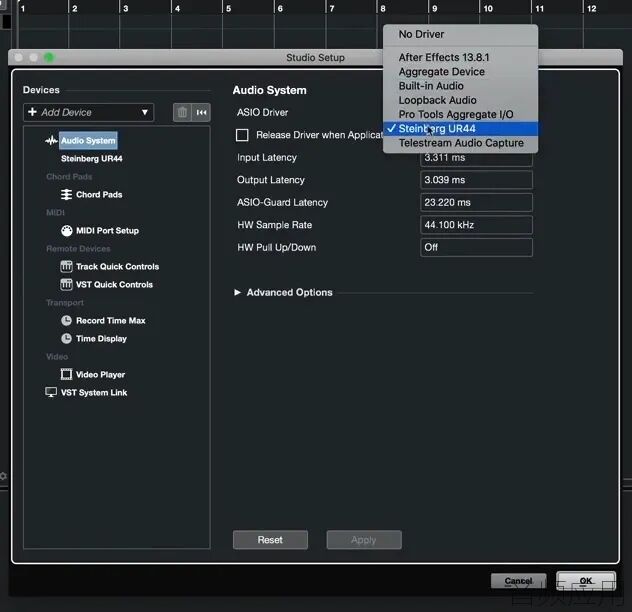The height and width of the screenshot is (612, 632).
Task: Select VST Quick Controls item
Action: point(114,285)
